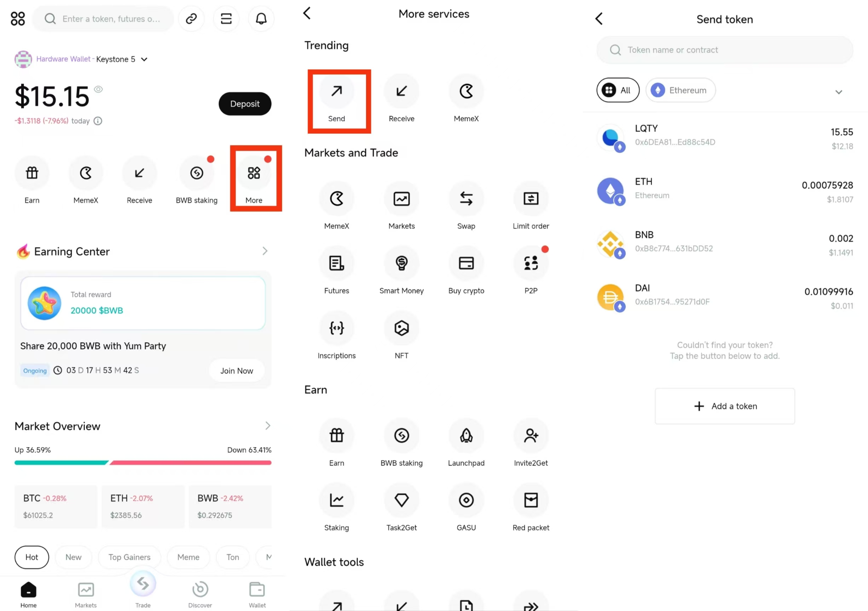Click the Add a token button
Screen dimensions: 868x611
click(x=724, y=406)
